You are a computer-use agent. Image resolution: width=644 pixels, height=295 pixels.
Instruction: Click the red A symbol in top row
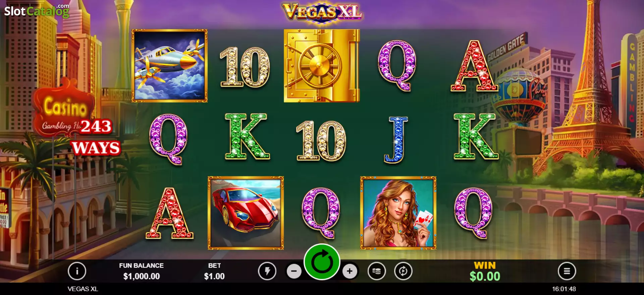point(474,66)
